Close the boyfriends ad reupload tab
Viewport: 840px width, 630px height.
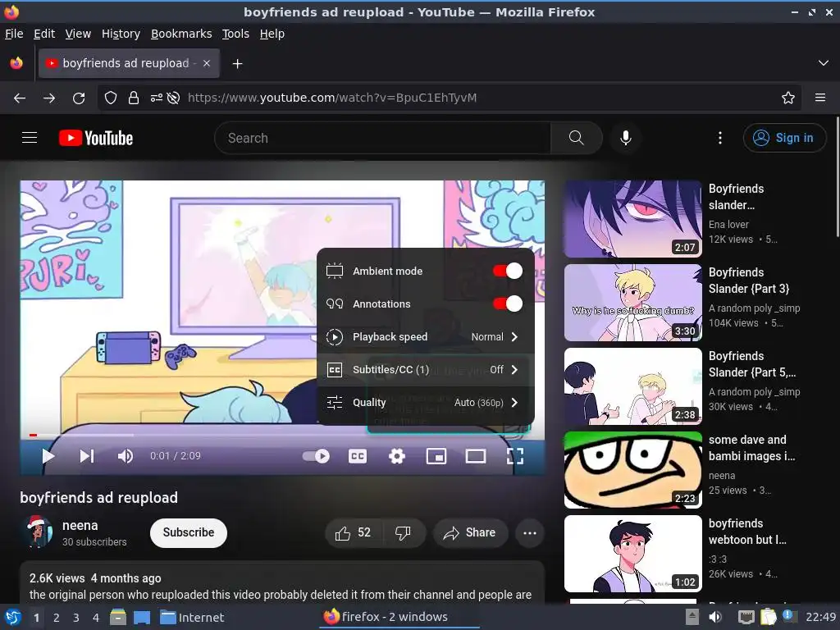tap(207, 63)
